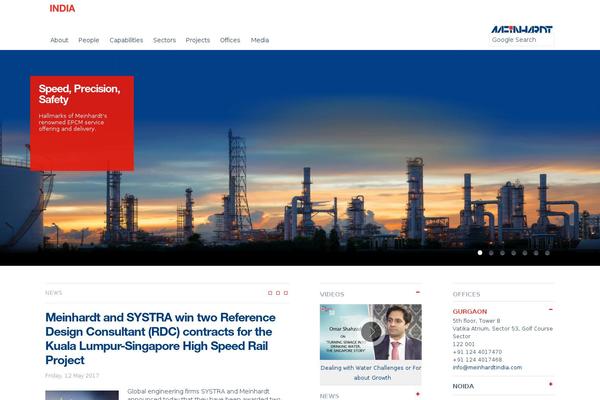The height and width of the screenshot is (400, 600).
Task: Open the About menu
Action: click(59, 40)
